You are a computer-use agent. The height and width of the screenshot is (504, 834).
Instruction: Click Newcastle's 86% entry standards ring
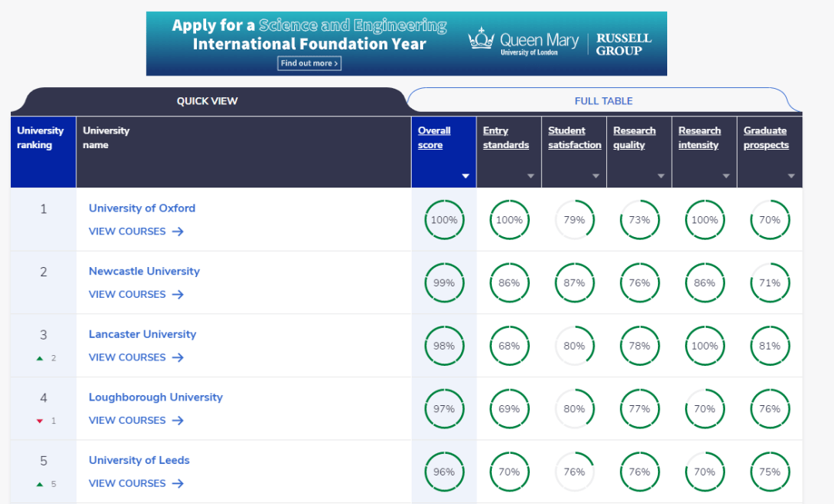(510, 282)
